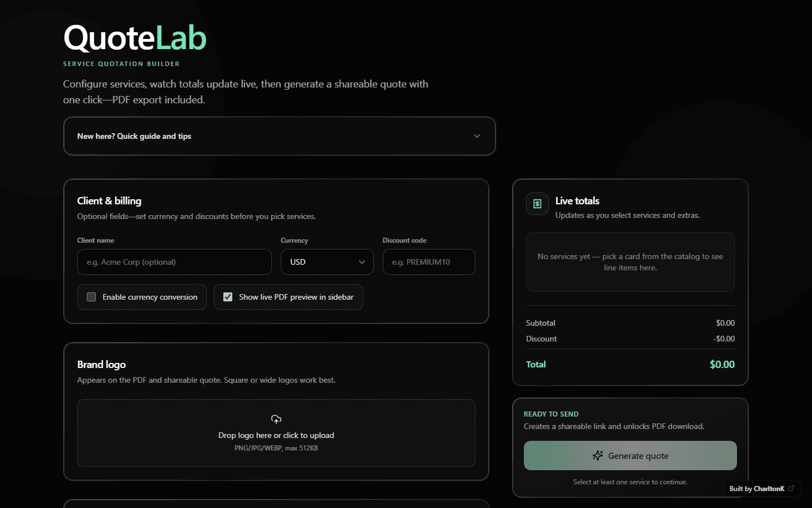
Task: Click inside the Discount code input field
Action: tap(429, 262)
